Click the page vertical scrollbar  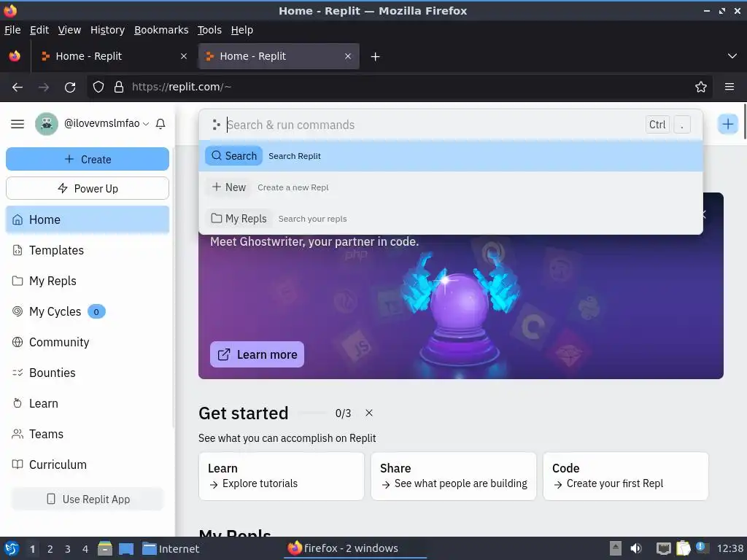pyautogui.click(x=745, y=122)
